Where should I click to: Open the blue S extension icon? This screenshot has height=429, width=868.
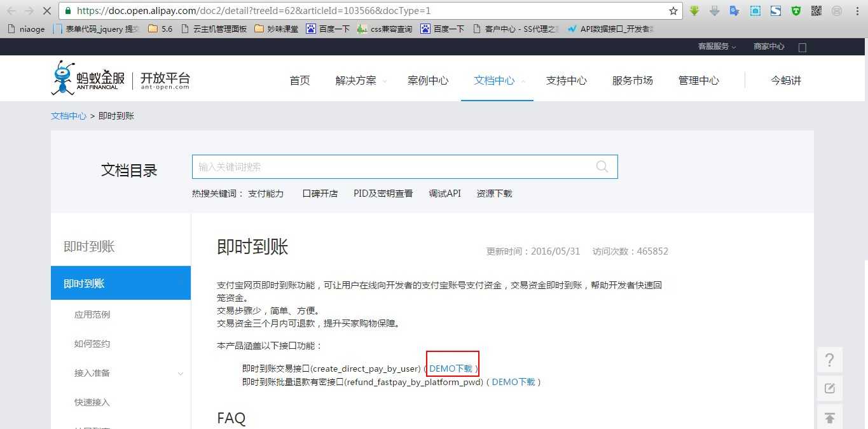775,11
